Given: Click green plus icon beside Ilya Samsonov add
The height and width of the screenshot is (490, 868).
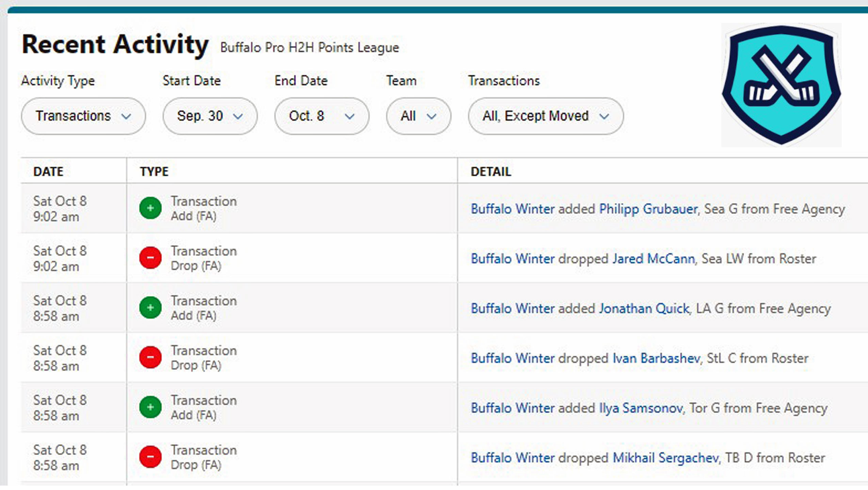Looking at the screenshot, I should [x=150, y=407].
